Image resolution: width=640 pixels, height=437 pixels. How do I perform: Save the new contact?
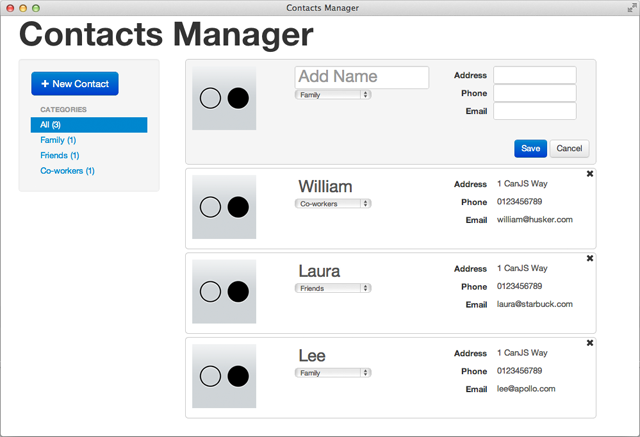click(531, 149)
